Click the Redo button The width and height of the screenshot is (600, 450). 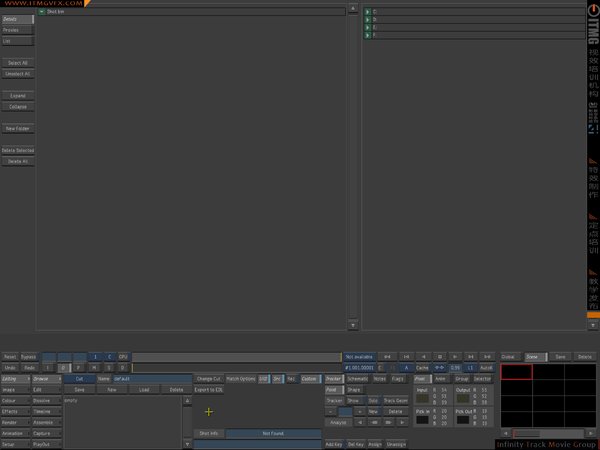pos(29,368)
